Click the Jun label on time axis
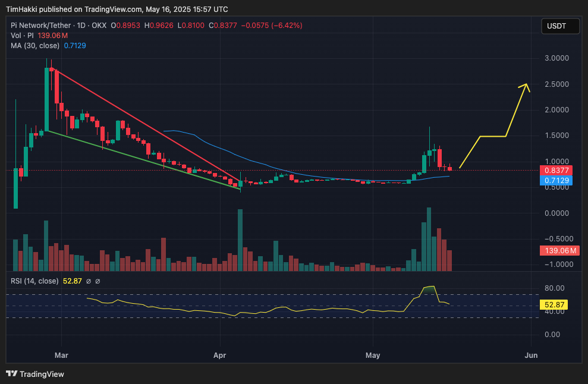Viewport: 588px width, 384px height. [x=531, y=355]
